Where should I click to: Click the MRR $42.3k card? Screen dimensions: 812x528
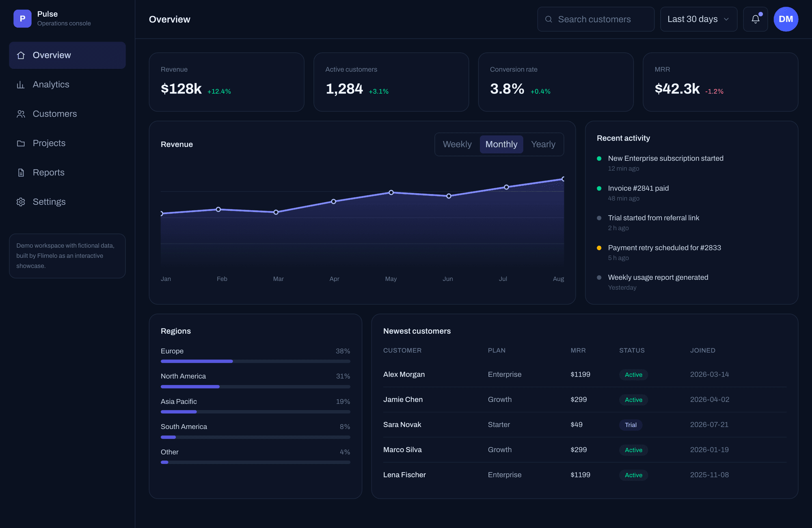(x=721, y=82)
